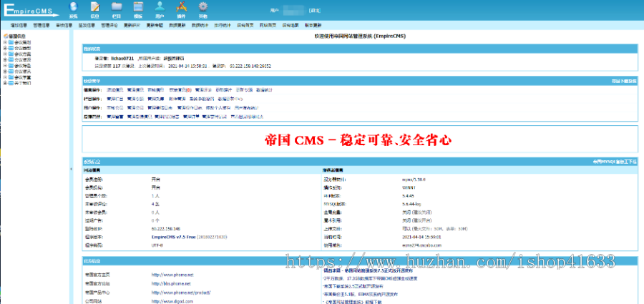Screen dimensions: 644x304
Task: Expand the 关于我们 tree node
Action: click(x=5, y=82)
